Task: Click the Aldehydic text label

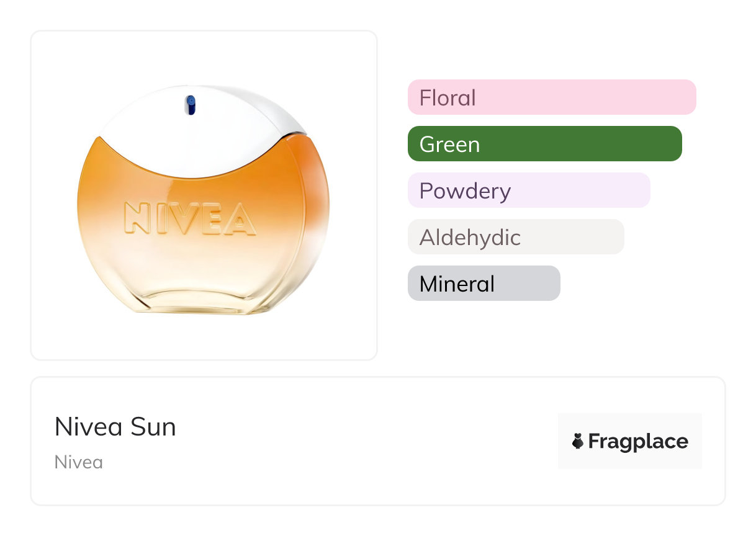Action: (470, 238)
